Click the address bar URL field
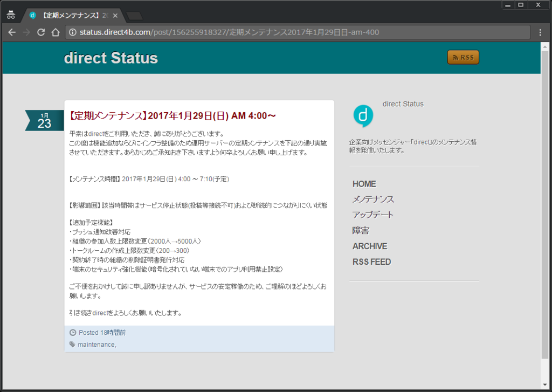The image size is (552, 392). click(298, 32)
